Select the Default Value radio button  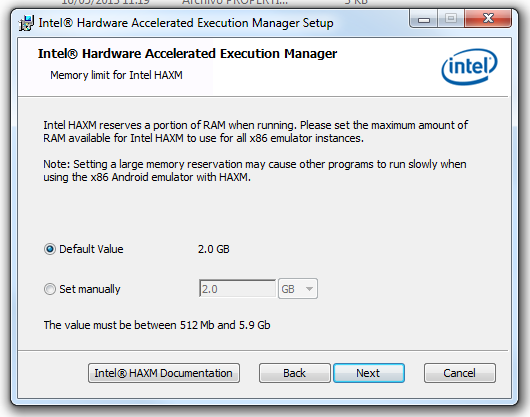(50, 249)
